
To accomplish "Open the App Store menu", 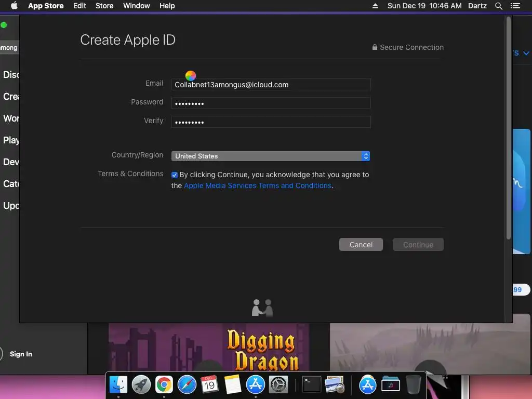I will click(x=46, y=6).
